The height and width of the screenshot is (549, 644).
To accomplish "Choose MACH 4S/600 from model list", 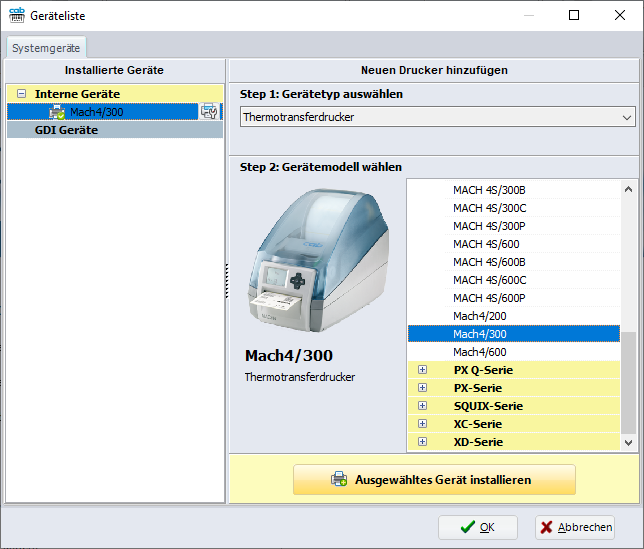I will point(485,244).
